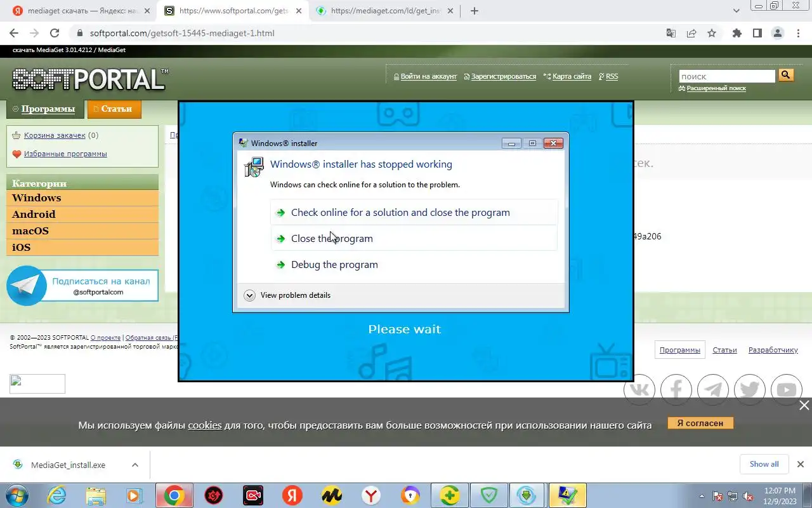
Task: Open the Chrome extensions puzzle icon
Action: [x=737, y=33]
